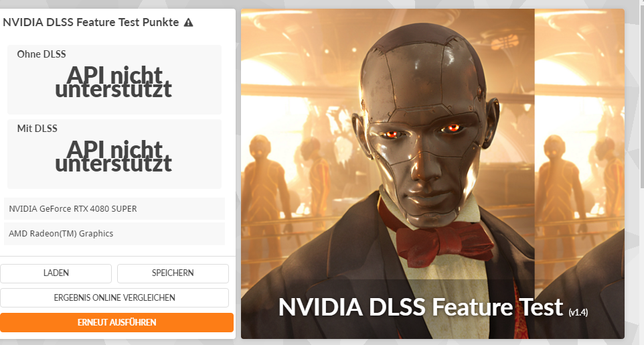Select the AMD Radeon(TM) Graphics entry
The image size is (644, 345).
(114, 234)
